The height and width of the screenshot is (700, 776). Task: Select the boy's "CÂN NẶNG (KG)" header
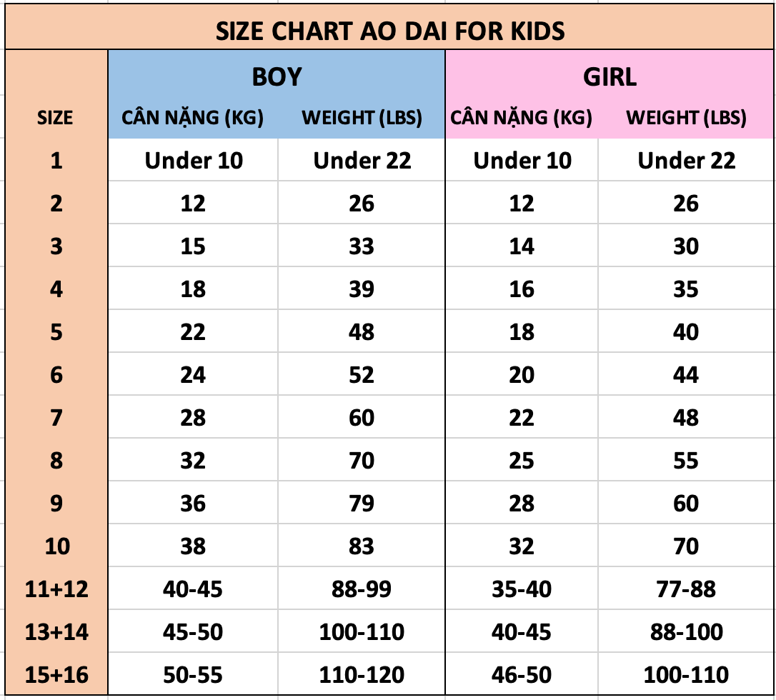[x=192, y=118]
